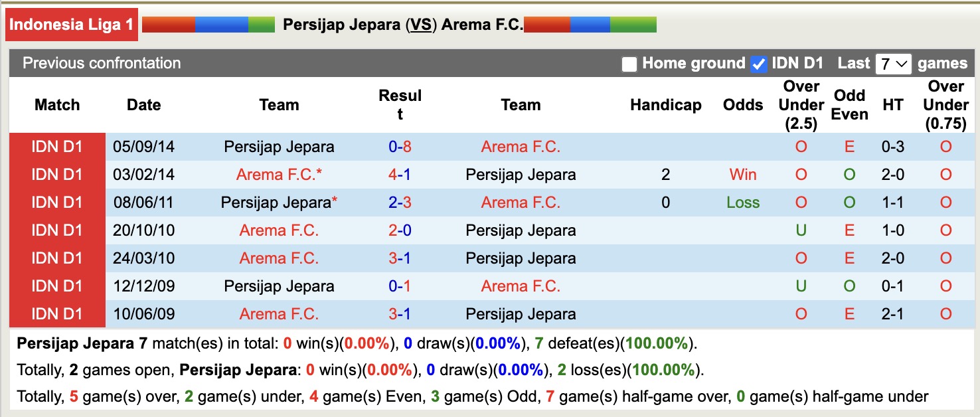The width and height of the screenshot is (980, 417).
Task: Select the IDN D1 badge on the 10/06/09 row
Action: click(x=57, y=313)
